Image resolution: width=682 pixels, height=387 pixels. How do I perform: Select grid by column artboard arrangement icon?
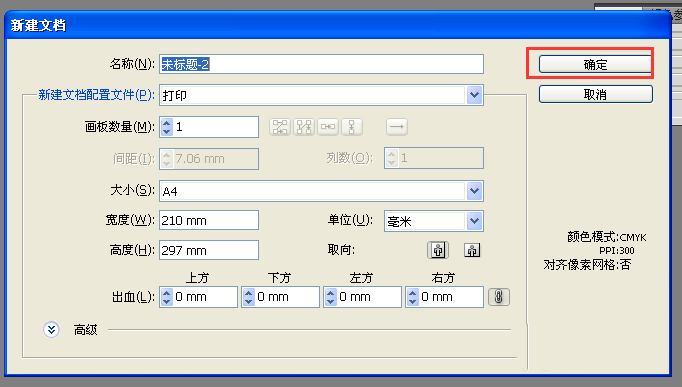coord(304,127)
